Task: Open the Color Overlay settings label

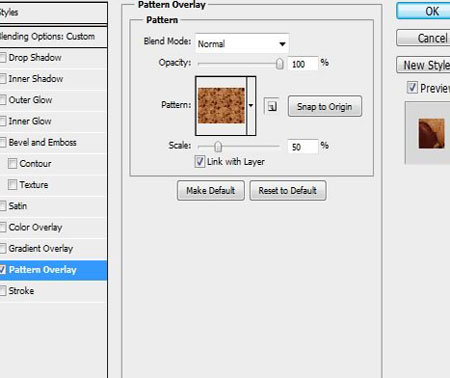Action: point(36,227)
